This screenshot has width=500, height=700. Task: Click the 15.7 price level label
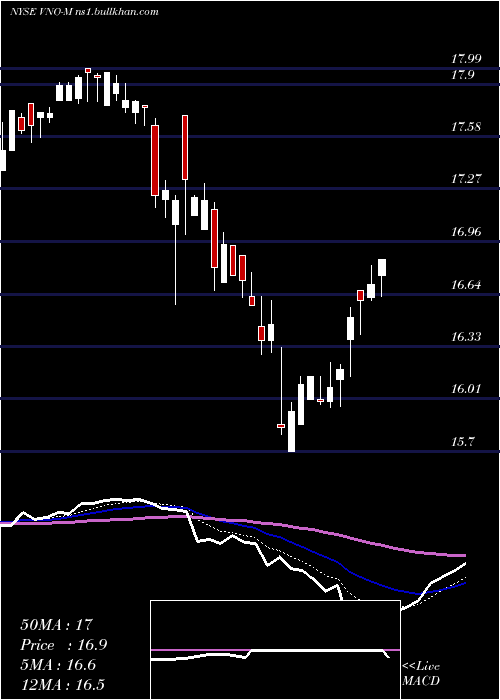(462, 441)
